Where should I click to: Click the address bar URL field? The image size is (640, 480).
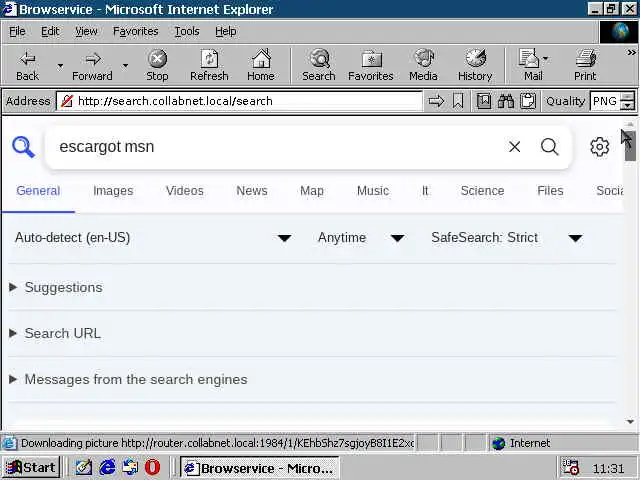[x=239, y=101]
